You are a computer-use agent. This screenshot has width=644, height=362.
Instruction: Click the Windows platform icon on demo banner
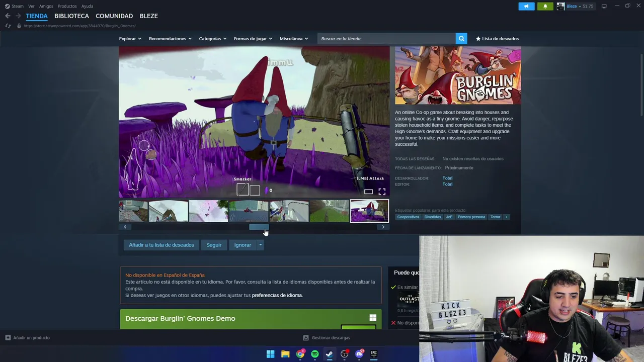[x=373, y=318]
